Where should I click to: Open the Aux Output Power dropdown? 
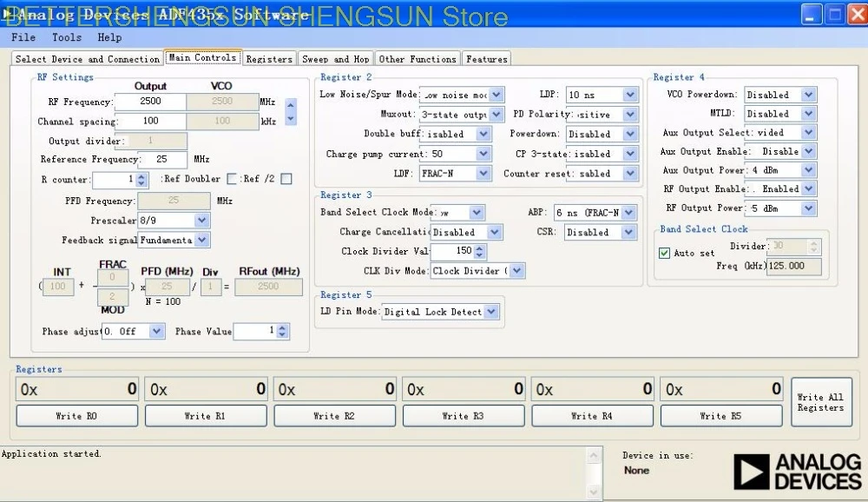[x=808, y=170]
